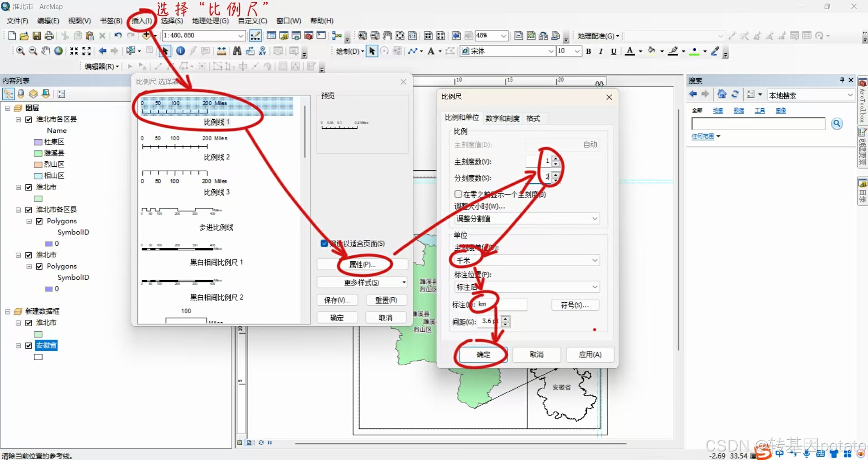Go back to previous extent arrow
The height and width of the screenshot is (460, 868).
[103, 51]
